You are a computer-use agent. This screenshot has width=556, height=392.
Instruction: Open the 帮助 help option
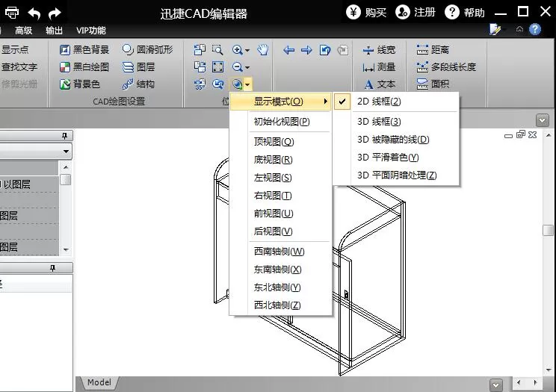pos(465,13)
